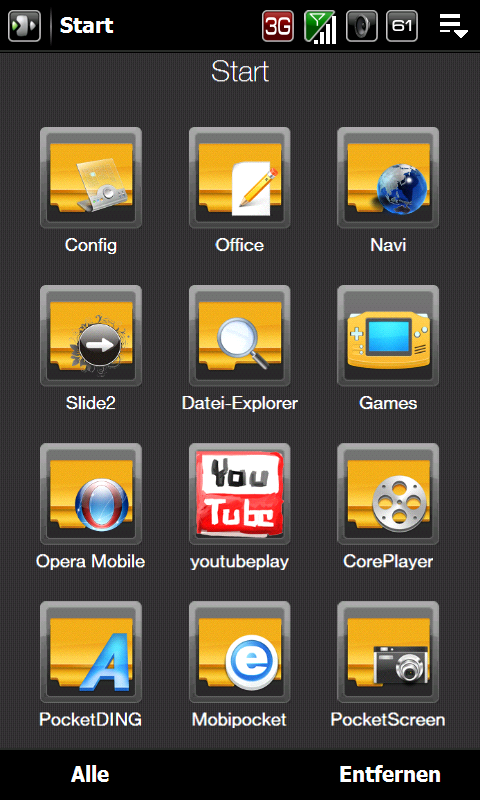
Task: Click the signal strength indicator
Action: pos(320,27)
